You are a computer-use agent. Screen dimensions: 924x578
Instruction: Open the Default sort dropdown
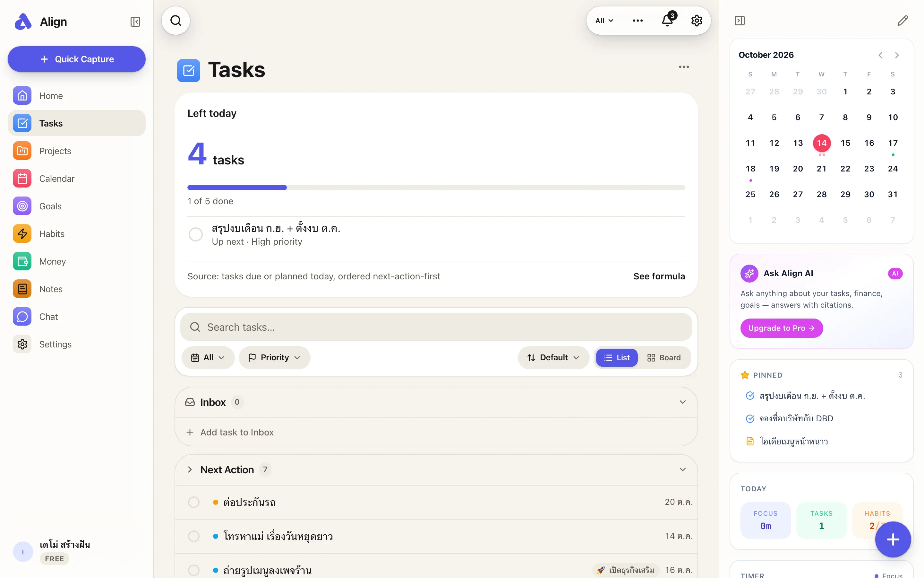click(553, 357)
